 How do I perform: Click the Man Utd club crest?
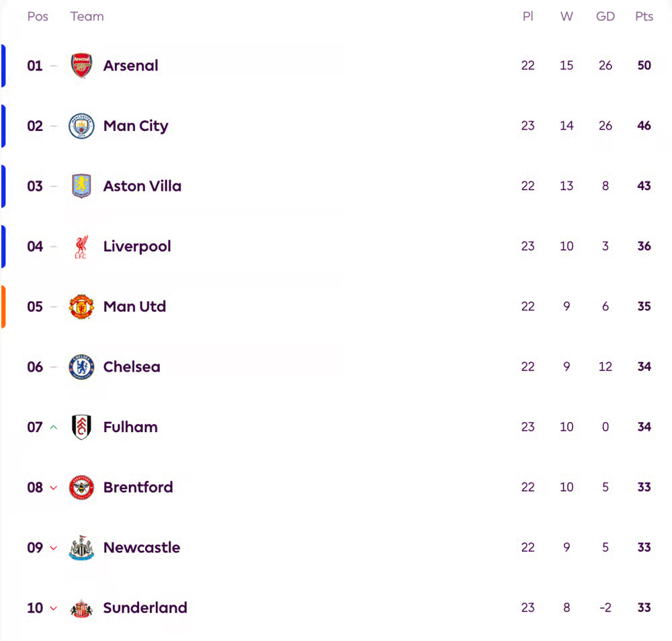pos(81,306)
